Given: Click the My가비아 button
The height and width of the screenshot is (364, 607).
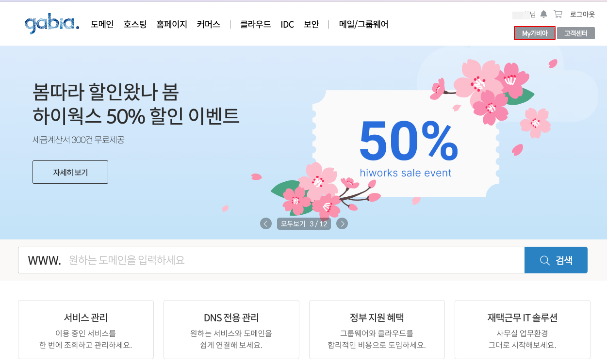Looking at the screenshot, I should point(535,33).
